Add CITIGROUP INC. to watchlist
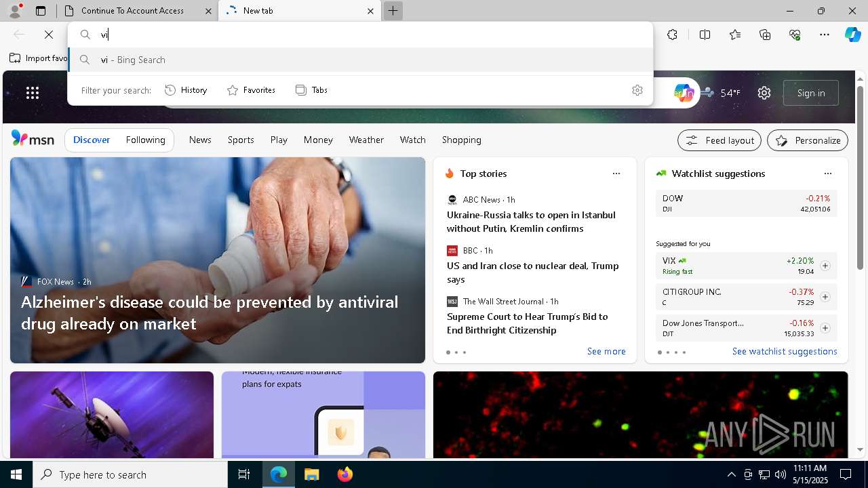This screenshot has width=868, height=488. (x=825, y=297)
